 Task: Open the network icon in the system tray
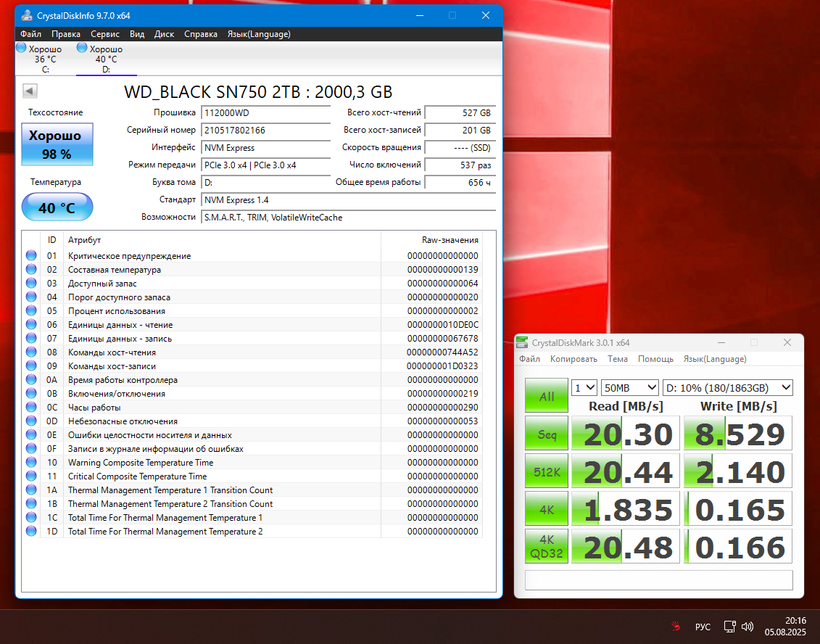(x=729, y=626)
